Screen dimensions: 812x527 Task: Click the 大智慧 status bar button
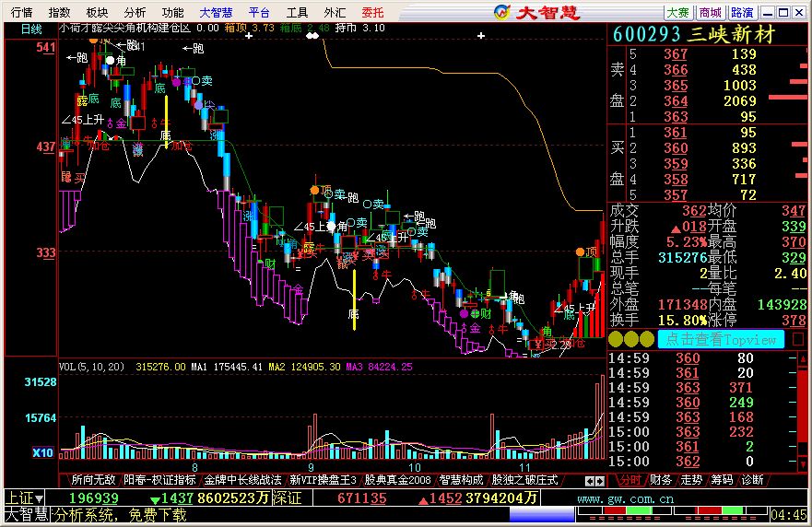(27, 515)
